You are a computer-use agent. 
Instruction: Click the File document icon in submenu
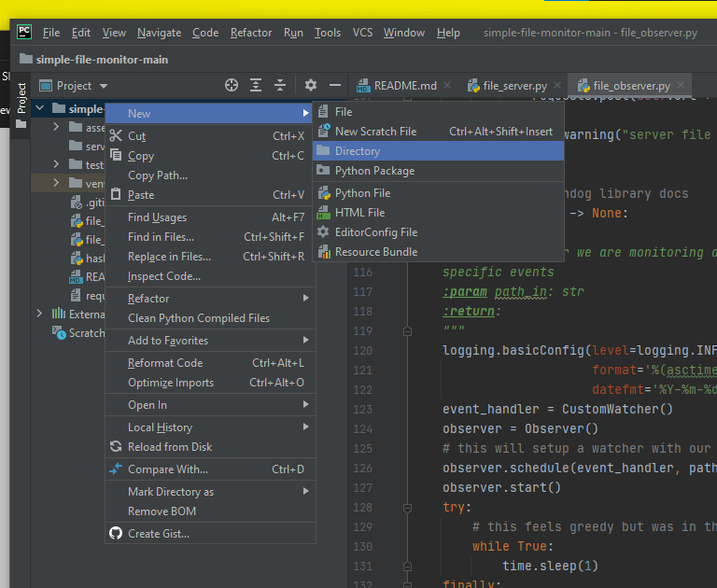(323, 112)
